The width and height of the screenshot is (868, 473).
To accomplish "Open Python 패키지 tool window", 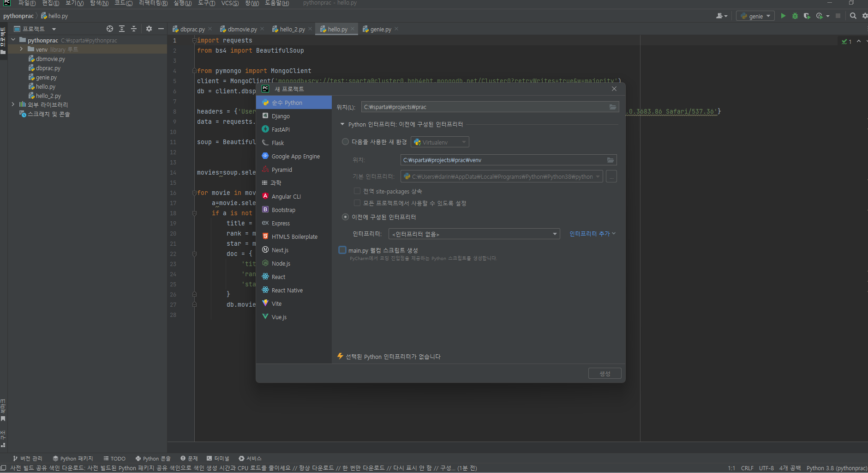I will coord(73,458).
